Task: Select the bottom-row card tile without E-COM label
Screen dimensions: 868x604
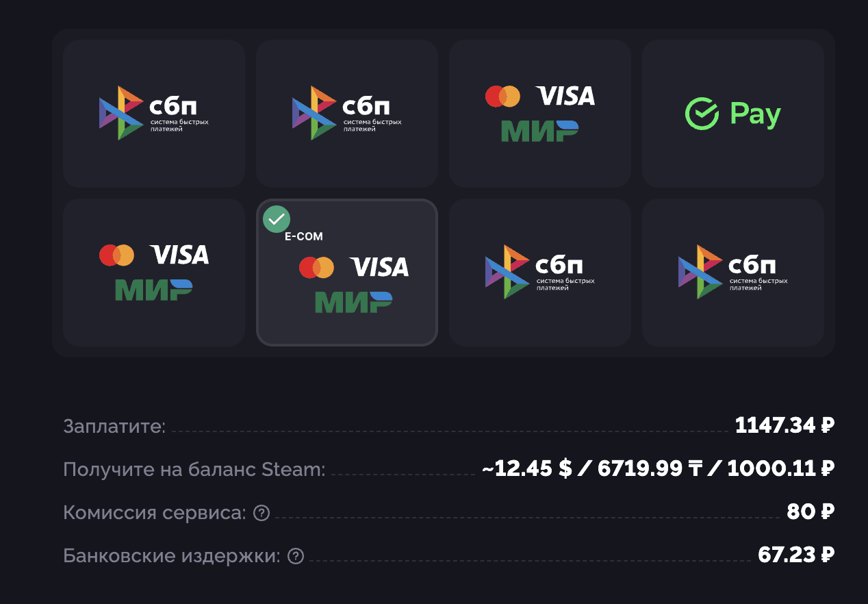Action: point(154,273)
